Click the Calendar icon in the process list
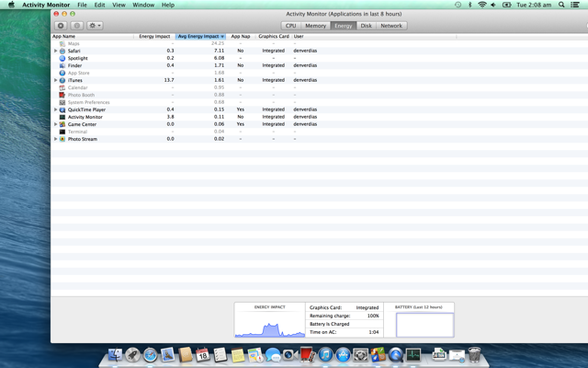The image size is (588, 368). tap(62, 87)
